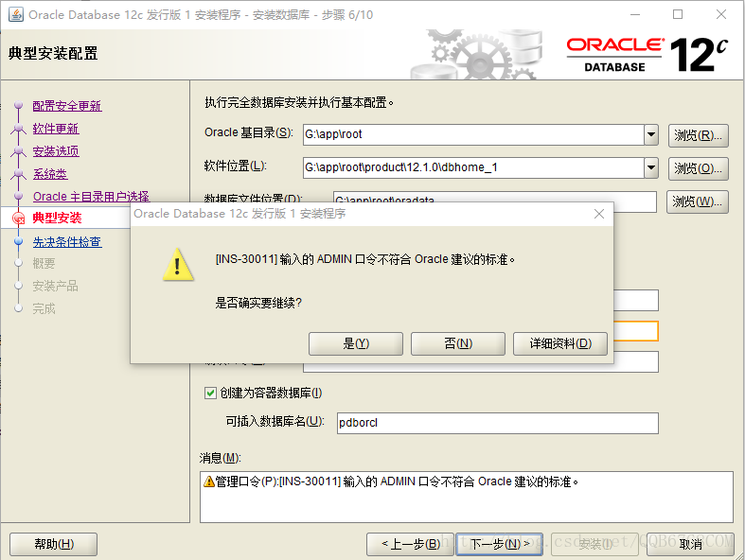Close the INS-30011 warning dialog
The image size is (745, 560).
tap(599, 214)
